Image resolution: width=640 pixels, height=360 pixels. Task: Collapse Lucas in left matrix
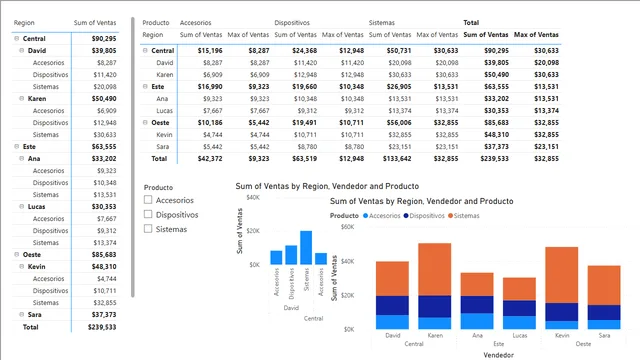point(22,207)
